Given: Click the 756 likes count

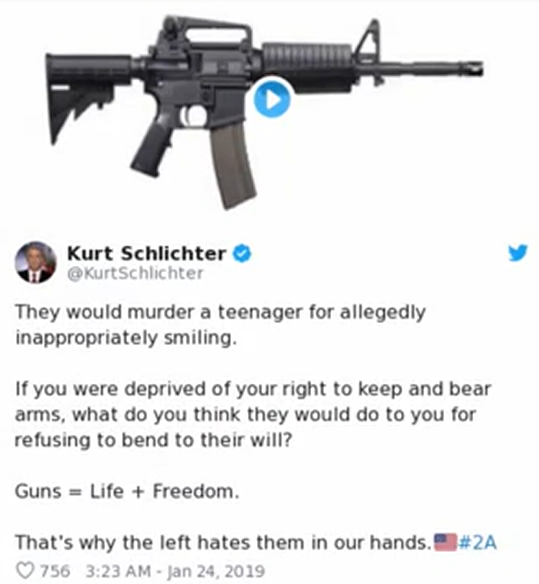Looking at the screenshot, I should 55,571.
